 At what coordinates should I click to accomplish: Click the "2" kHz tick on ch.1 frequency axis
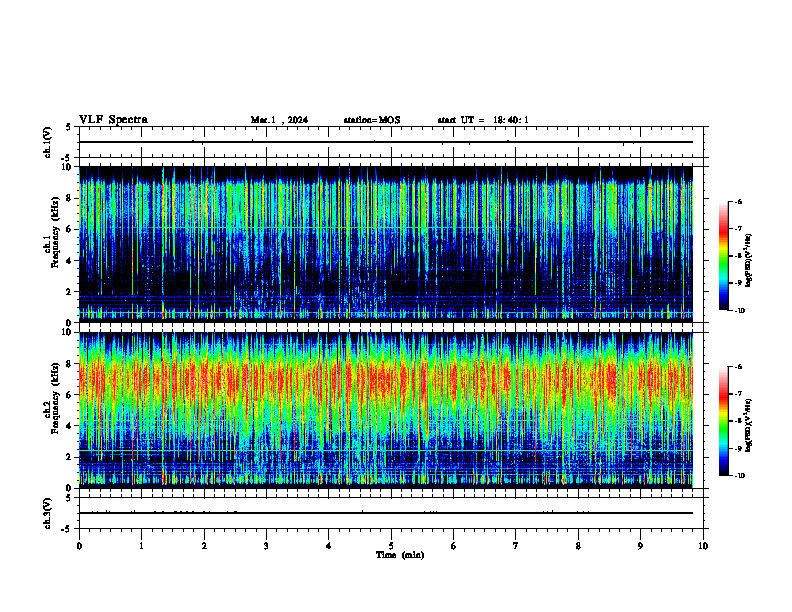click(70, 291)
